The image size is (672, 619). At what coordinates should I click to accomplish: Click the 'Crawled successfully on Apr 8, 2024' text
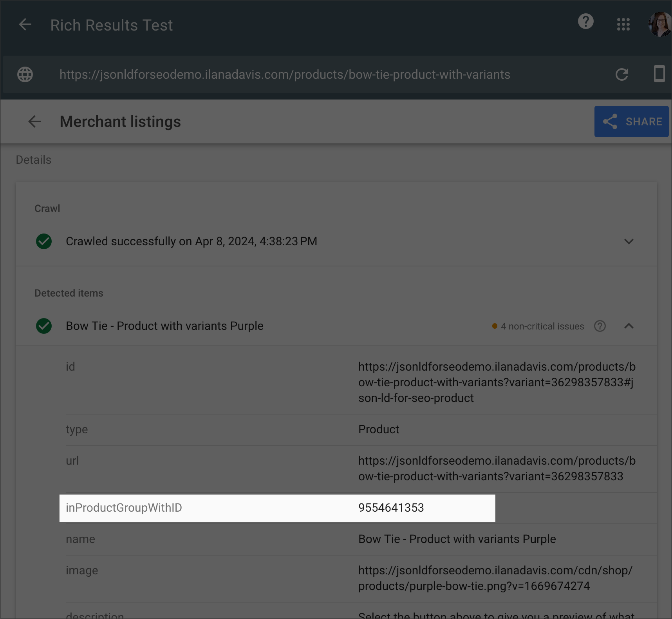(191, 241)
